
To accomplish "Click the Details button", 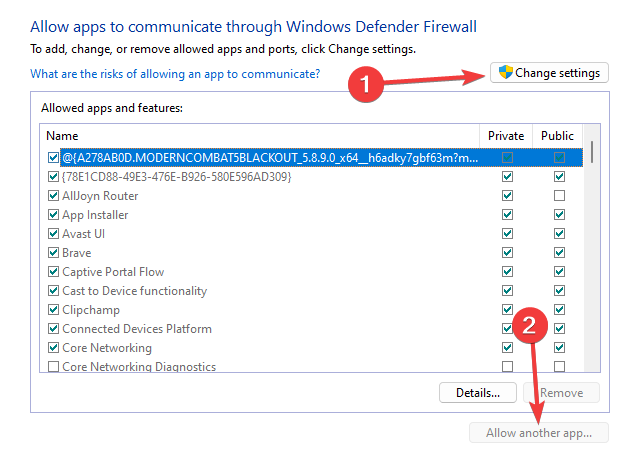I will pyautogui.click(x=476, y=393).
